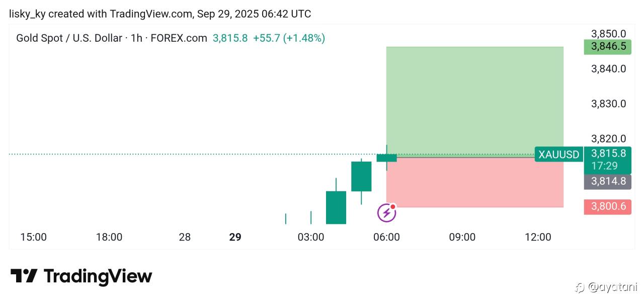Click the 3,814.8 entry price label
Viewport: 644px width, 303px height.
[608, 182]
